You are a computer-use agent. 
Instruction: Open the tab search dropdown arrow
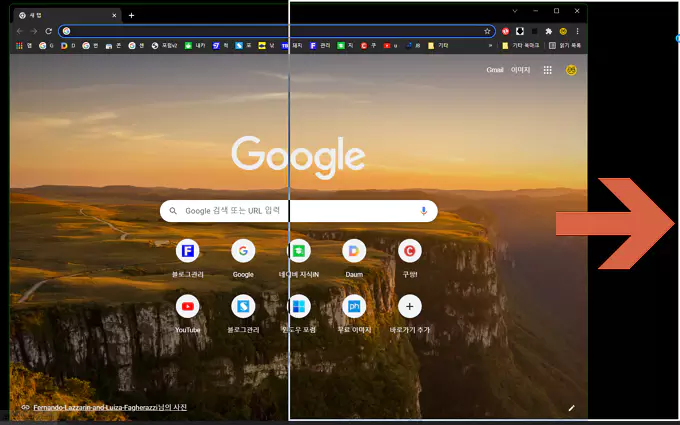[x=515, y=11]
